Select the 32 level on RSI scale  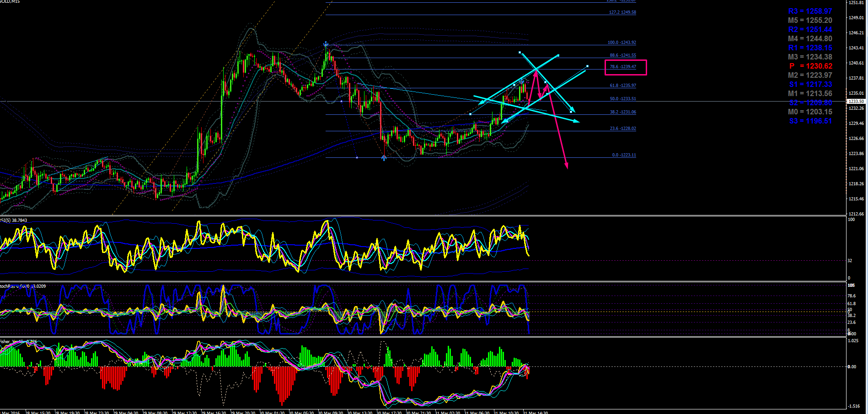[850, 261]
